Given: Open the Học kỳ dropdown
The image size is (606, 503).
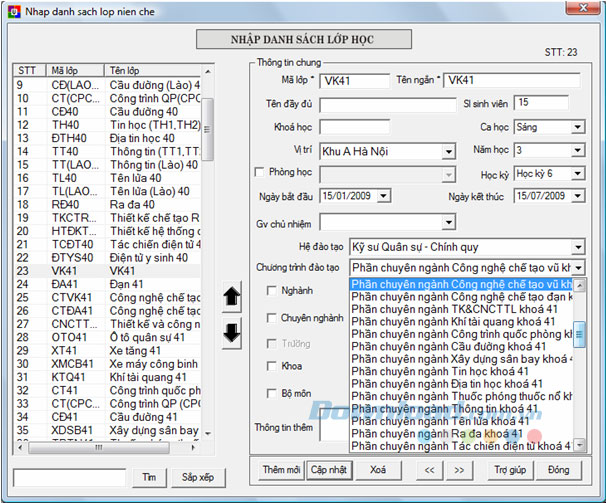Looking at the screenshot, I should [x=577, y=173].
